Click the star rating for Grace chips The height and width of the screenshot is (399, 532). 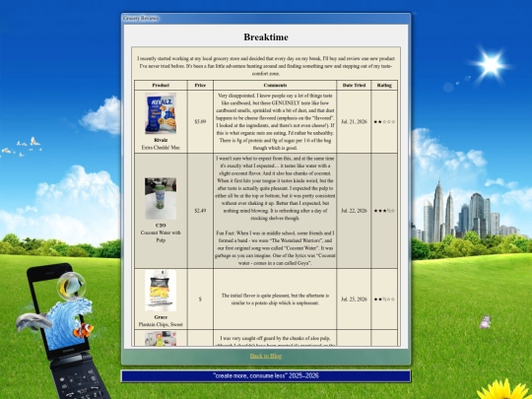pos(384,299)
